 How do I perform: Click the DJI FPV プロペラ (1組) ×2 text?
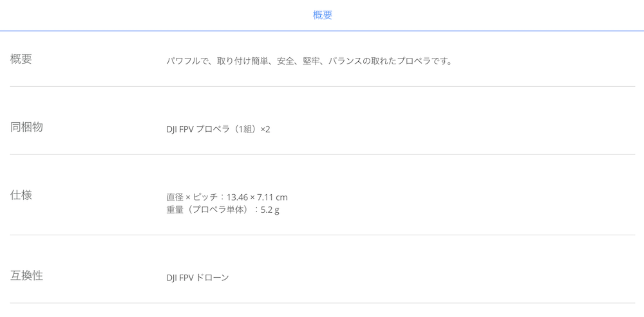tap(218, 129)
